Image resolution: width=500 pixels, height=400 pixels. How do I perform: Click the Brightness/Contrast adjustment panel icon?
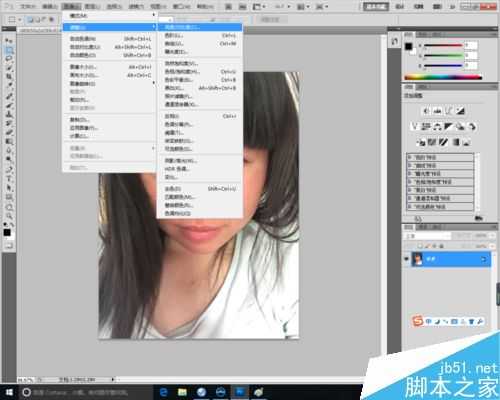point(426,111)
